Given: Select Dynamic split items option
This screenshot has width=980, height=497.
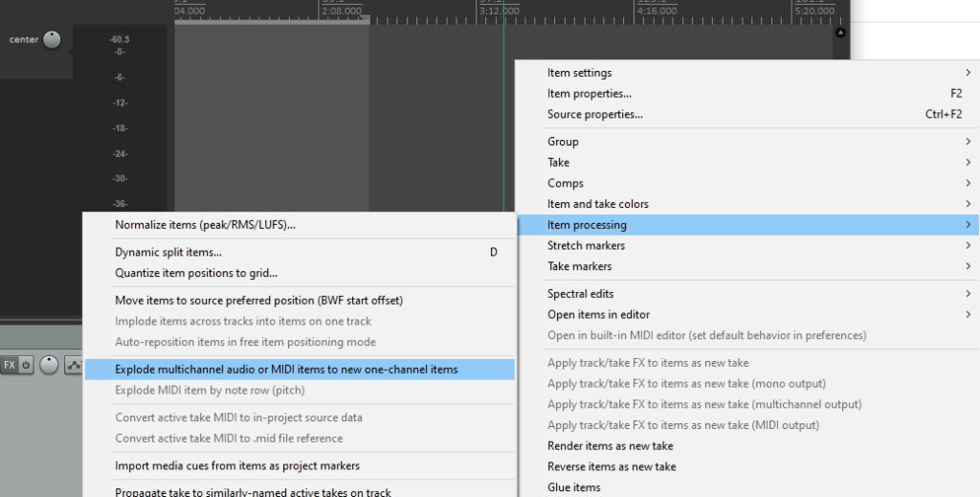Looking at the screenshot, I should (168, 253).
